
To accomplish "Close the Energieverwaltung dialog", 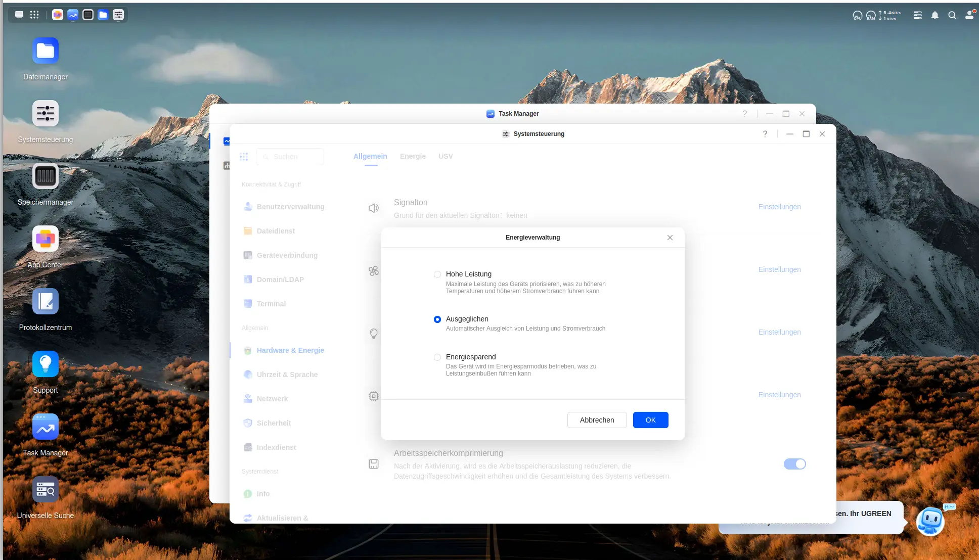I will pos(670,238).
